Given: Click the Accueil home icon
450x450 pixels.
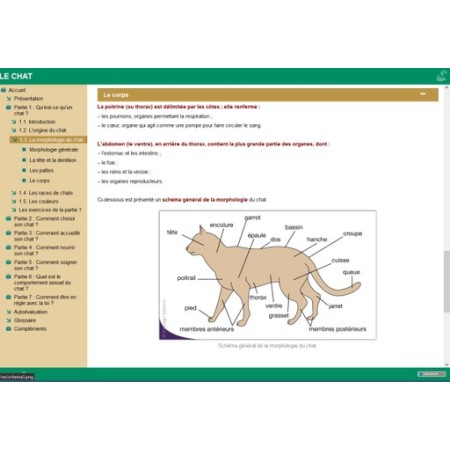Looking at the screenshot, I should 4,90.
